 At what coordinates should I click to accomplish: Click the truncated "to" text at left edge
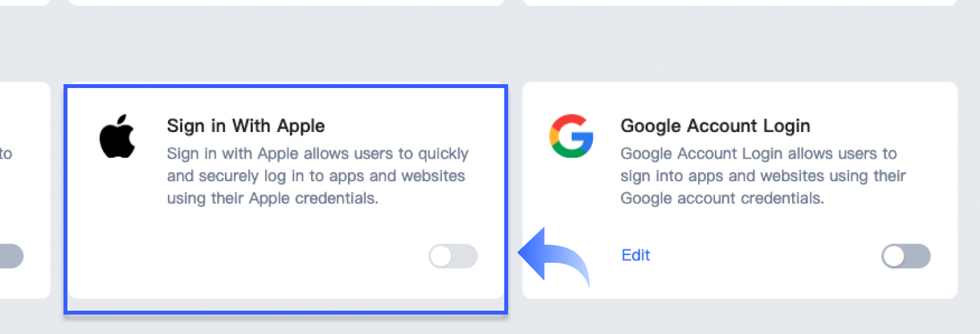click(6, 154)
